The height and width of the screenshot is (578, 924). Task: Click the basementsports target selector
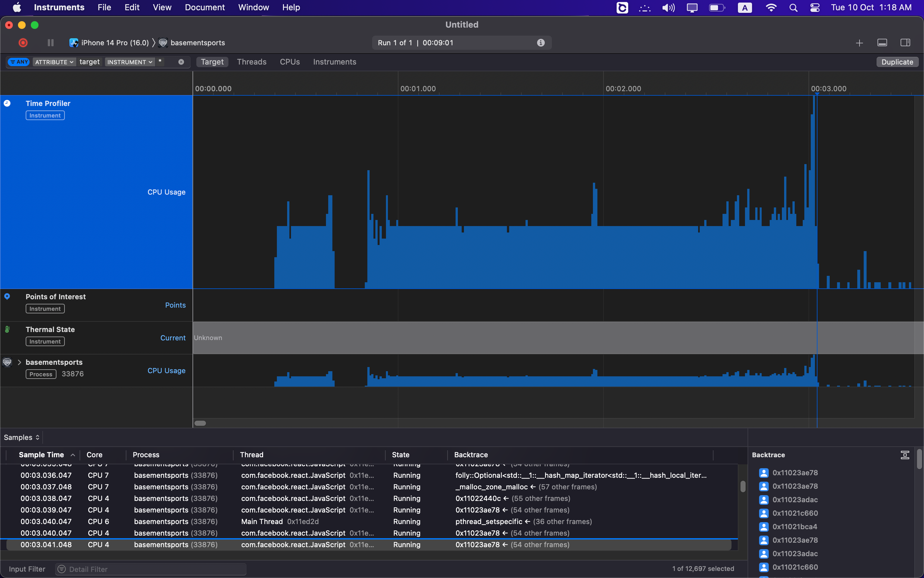tap(192, 43)
